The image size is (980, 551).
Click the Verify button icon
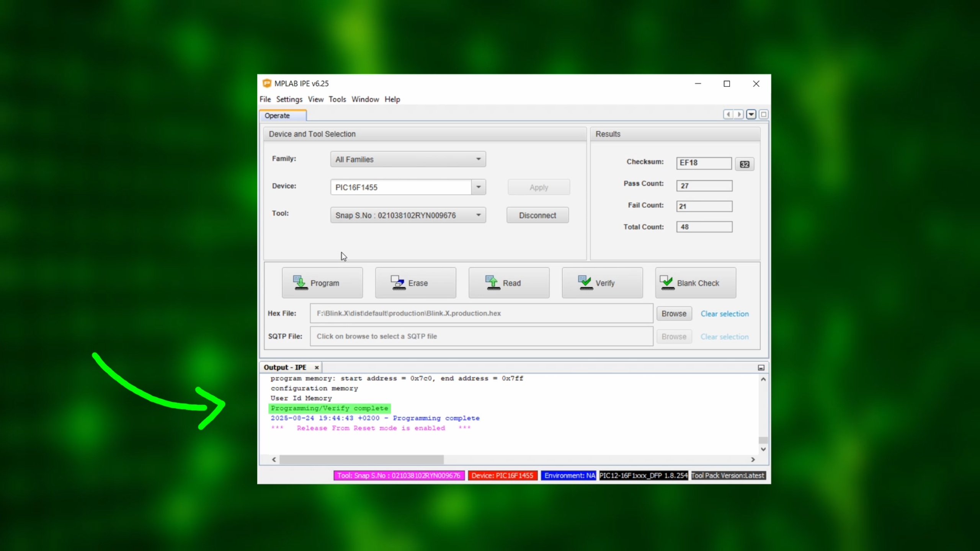click(585, 283)
